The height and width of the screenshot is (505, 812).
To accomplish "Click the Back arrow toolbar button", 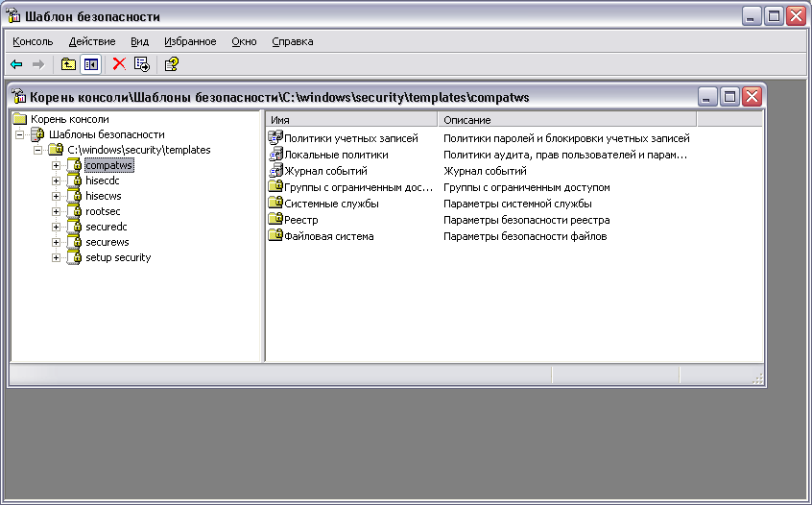I will (x=16, y=64).
